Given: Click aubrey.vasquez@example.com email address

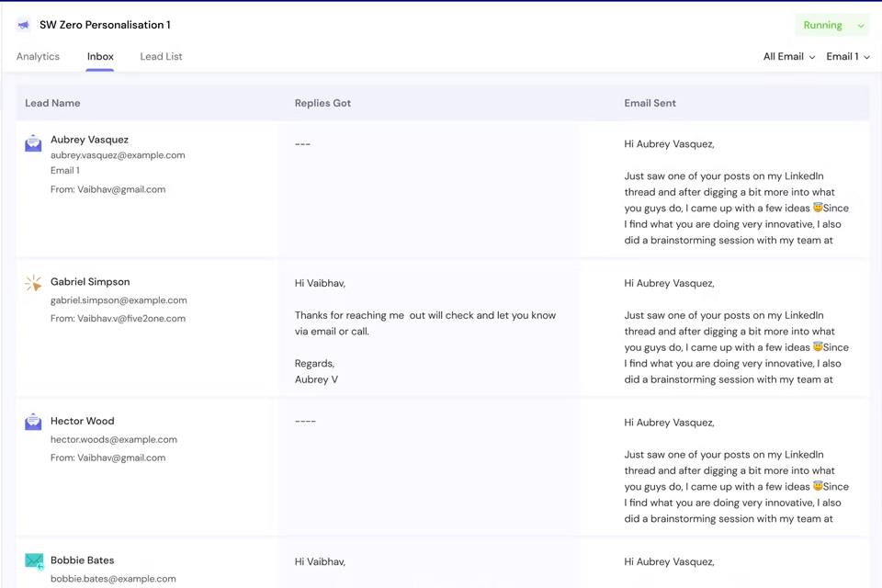Looking at the screenshot, I should click(118, 155).
